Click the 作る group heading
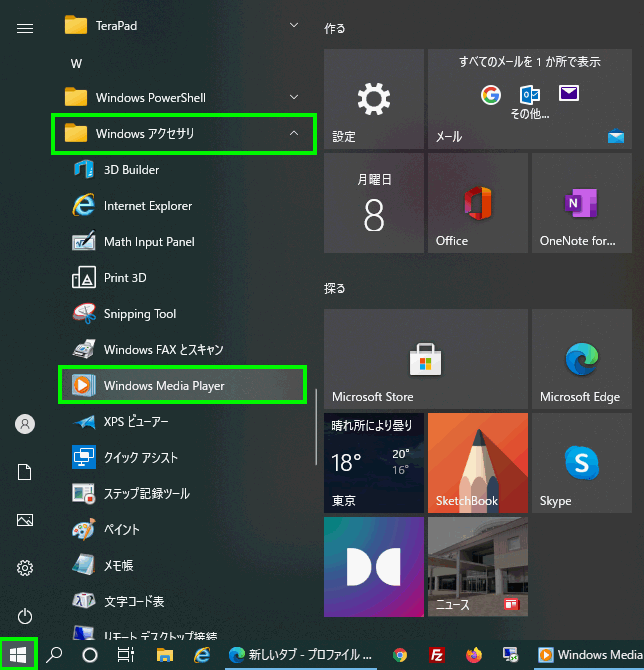This screenshot has width=644, height=670. pyautogui.click(x=335, y=29)
